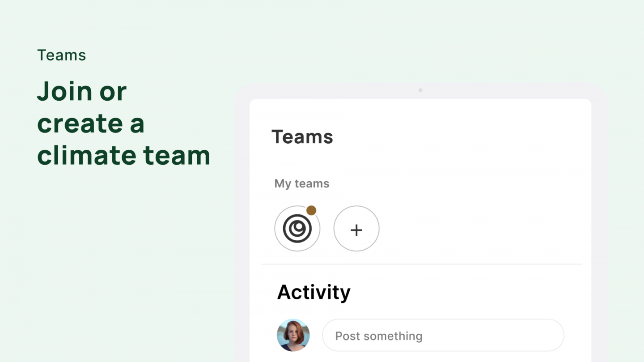Add a new team with plus button
The height and width of the screenshot is (362, 644).
[356, 229]
